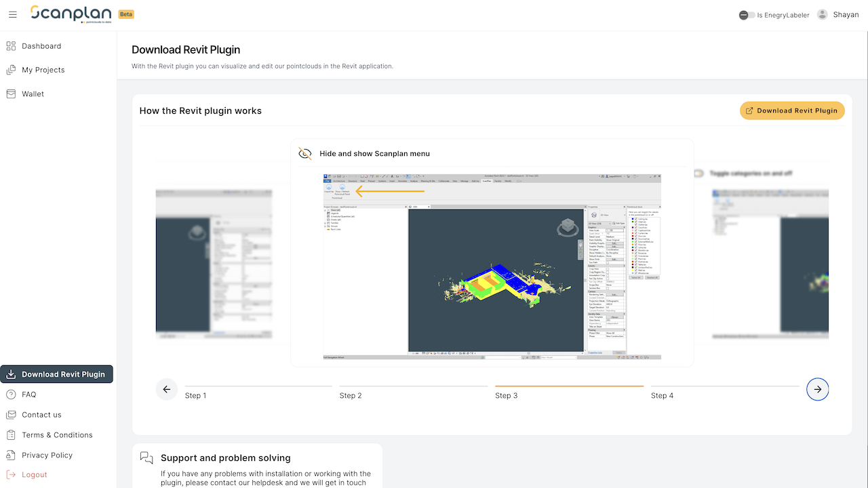The width and height of the screenshot is (868, 488).
Task: Click the Step 3 Revit screenshot
Action: point(492,266)
